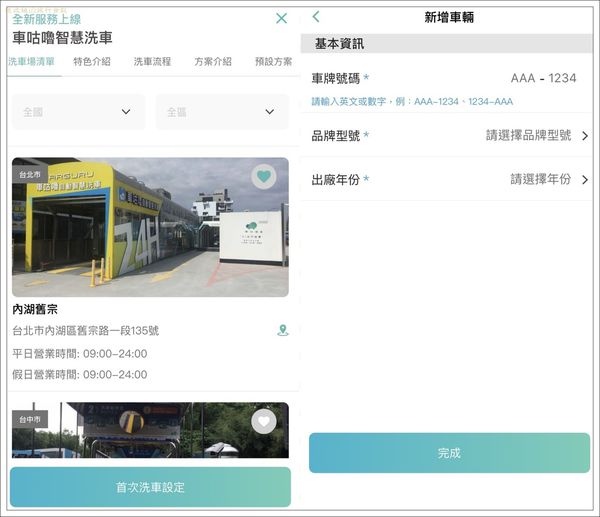Open the 內湖舊宗 car wash photo
This screenshot has width=600, height=517.
coord(150,227)
